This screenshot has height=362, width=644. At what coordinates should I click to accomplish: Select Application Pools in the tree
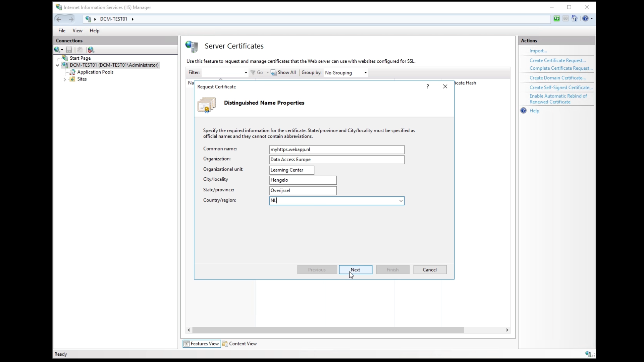[x=95, y=72]
